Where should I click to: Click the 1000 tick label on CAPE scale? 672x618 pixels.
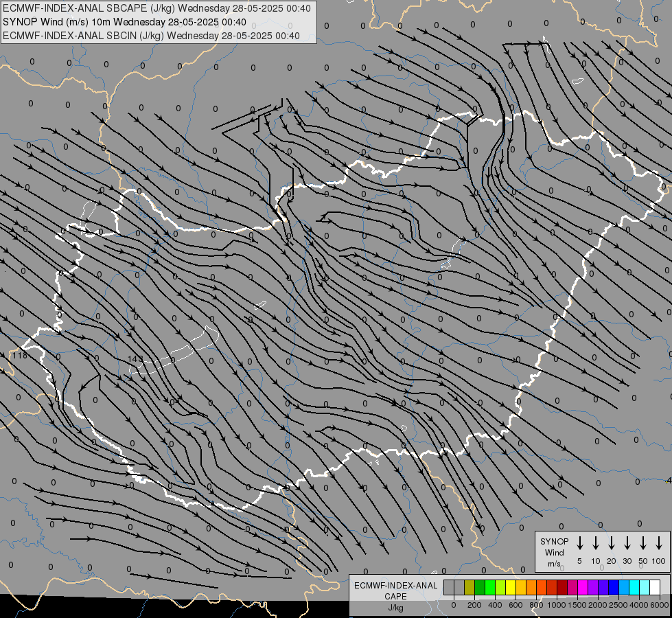[x=556, y=605]
